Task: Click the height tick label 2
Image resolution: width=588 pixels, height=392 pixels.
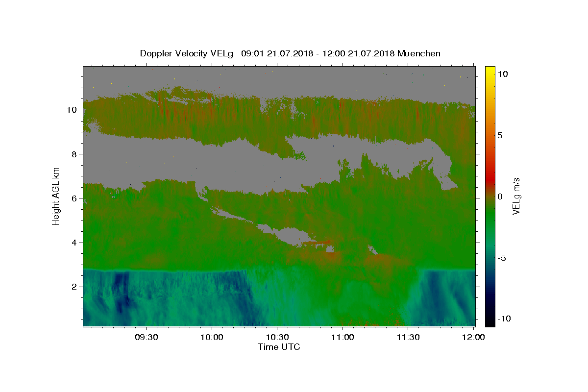Action: pos(75,287)
